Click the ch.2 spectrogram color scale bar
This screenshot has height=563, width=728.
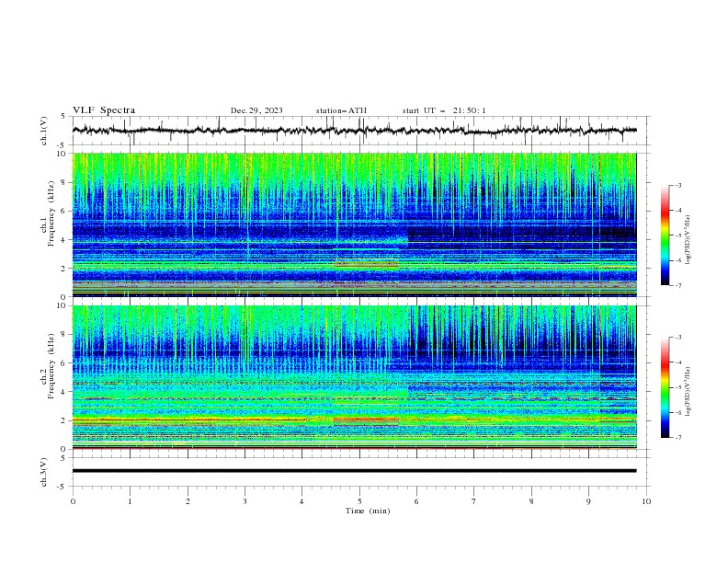click(665, 387)
